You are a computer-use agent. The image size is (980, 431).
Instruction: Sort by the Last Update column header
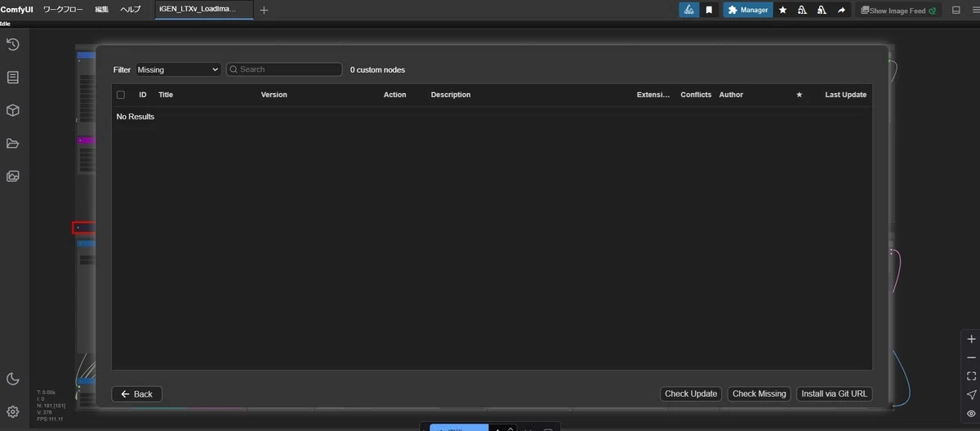tap(846, 95)
